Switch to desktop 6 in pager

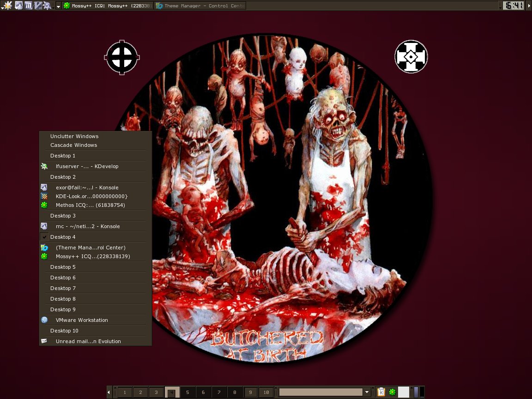click(203, 392)
